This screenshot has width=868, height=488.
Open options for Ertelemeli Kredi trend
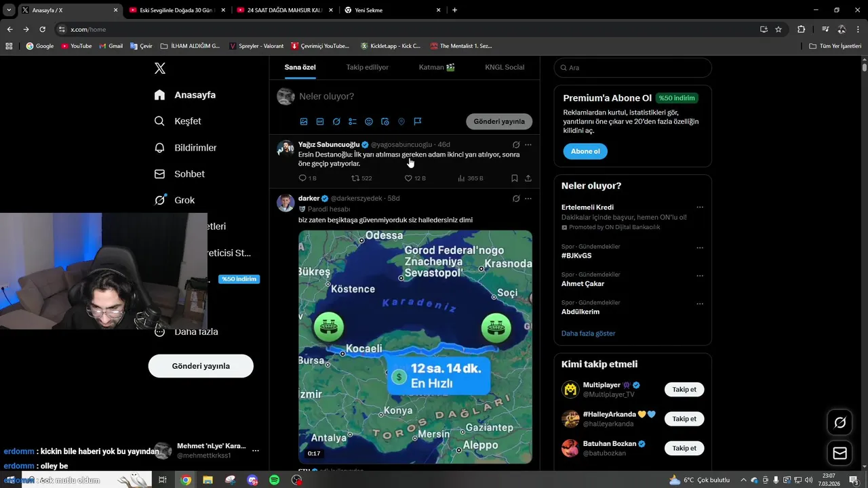coord(700,207)
